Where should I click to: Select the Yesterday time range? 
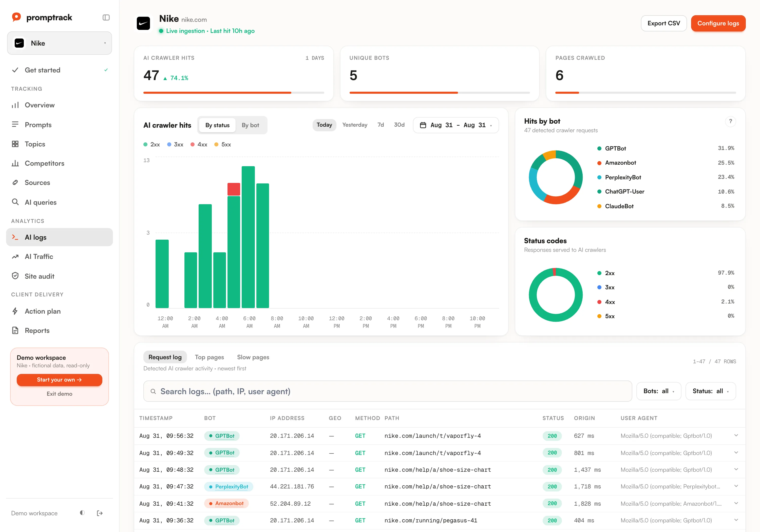(354, 125)
